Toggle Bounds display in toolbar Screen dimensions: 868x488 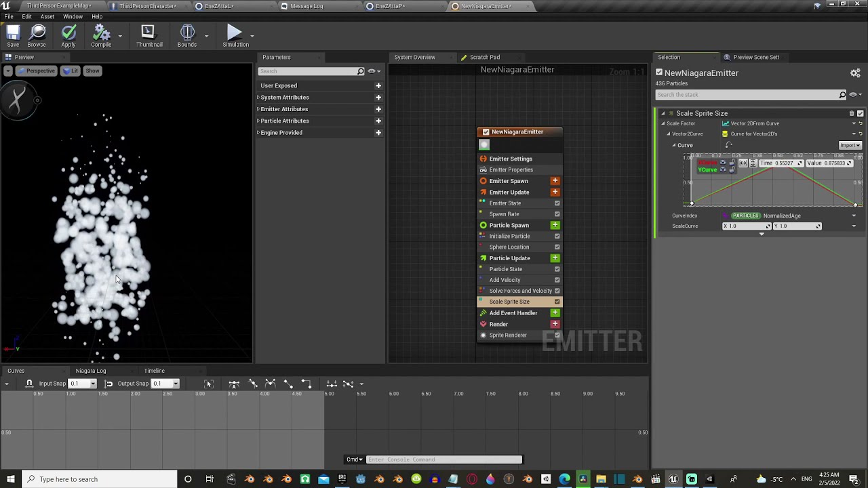click(187, 36)
